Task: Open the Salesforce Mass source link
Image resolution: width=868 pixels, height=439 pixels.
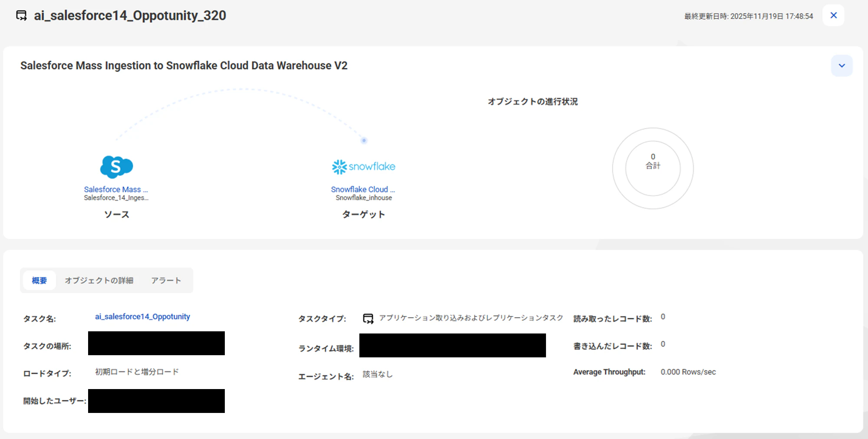Action: point(116,189)
